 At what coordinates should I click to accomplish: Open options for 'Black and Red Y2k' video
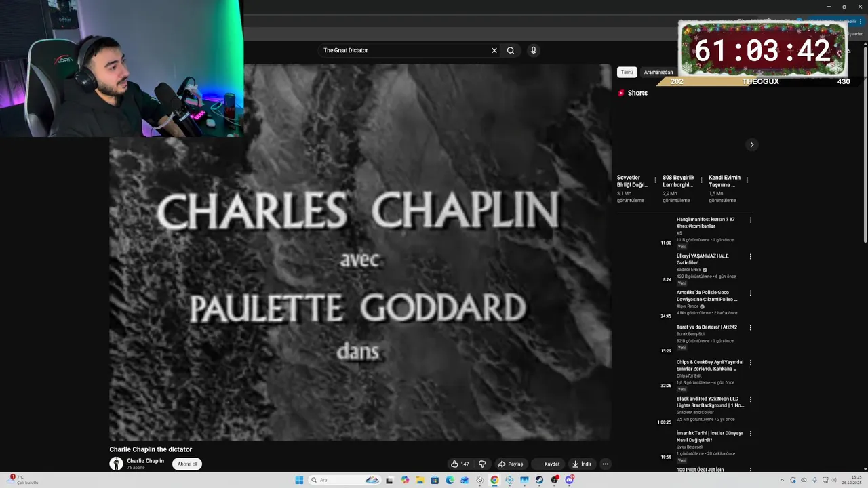pyautogui.click(x=750, y=399)
